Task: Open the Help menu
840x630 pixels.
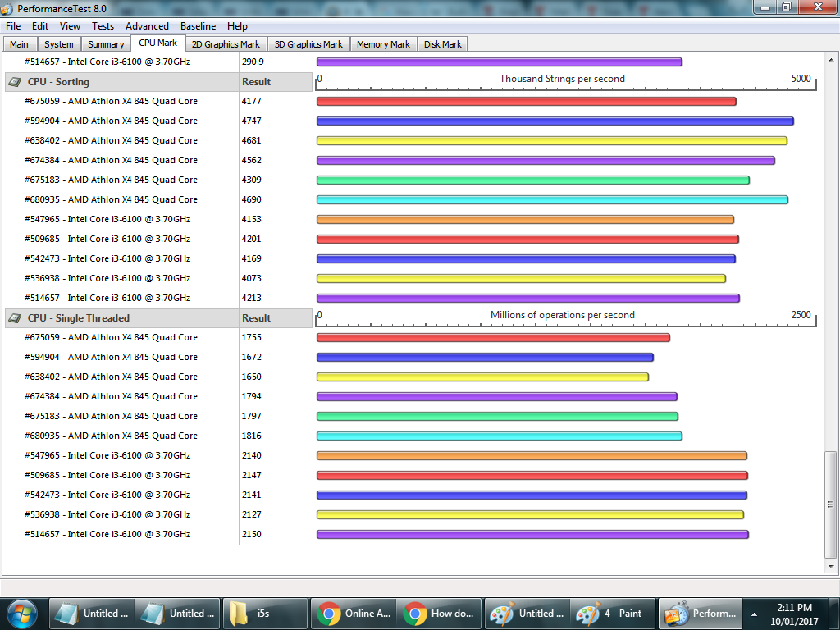Action: 237,26
